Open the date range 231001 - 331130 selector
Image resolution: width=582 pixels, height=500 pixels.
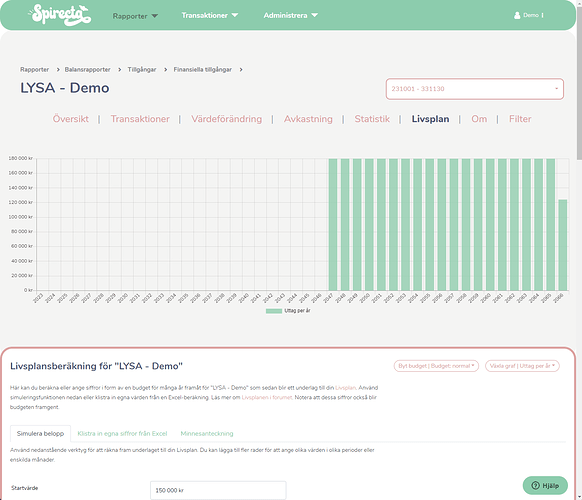[x=475, y=89]
